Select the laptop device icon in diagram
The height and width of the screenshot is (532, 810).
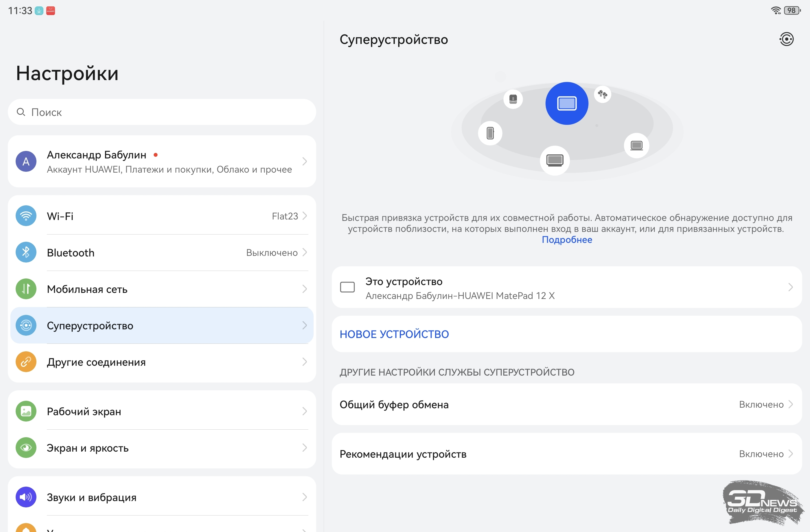[x=636, y=146]
